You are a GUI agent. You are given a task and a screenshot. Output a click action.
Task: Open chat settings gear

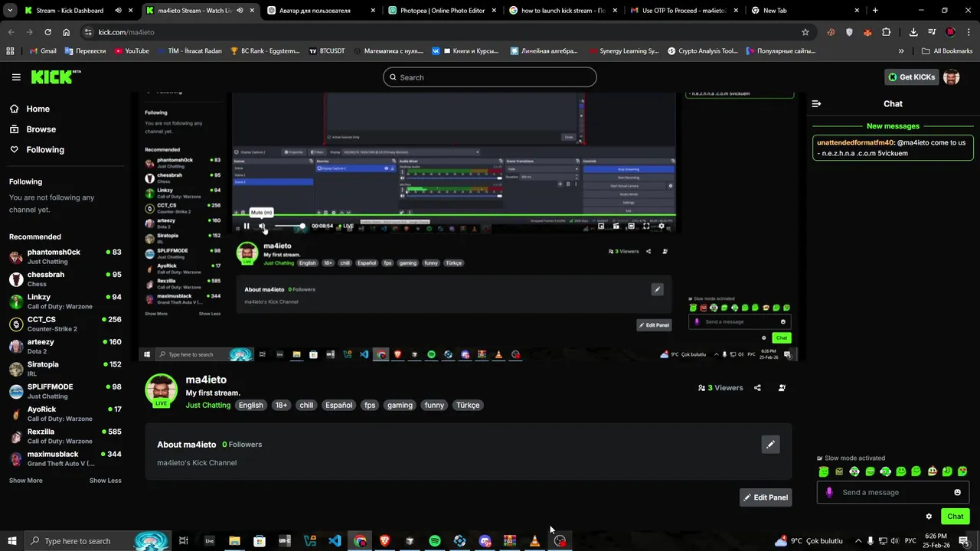(x=929, y=517)
